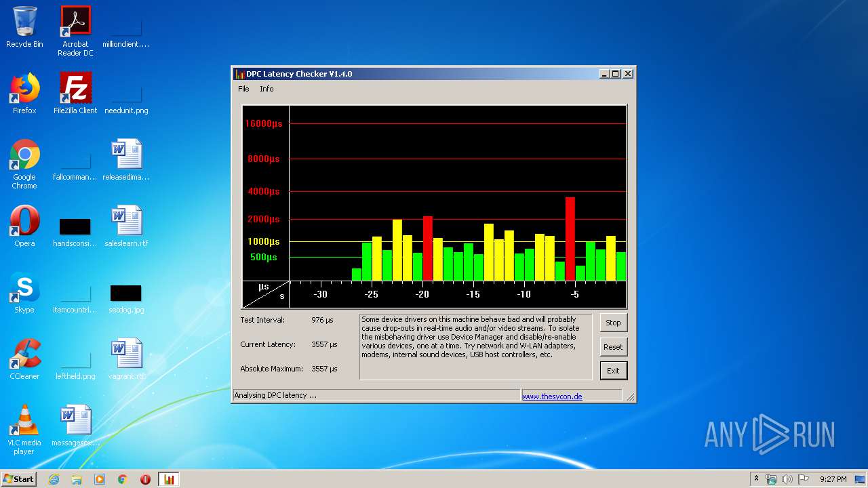Show hidden tray icons arrow
The width and height of the screenshot is (868, 488).
756,479
